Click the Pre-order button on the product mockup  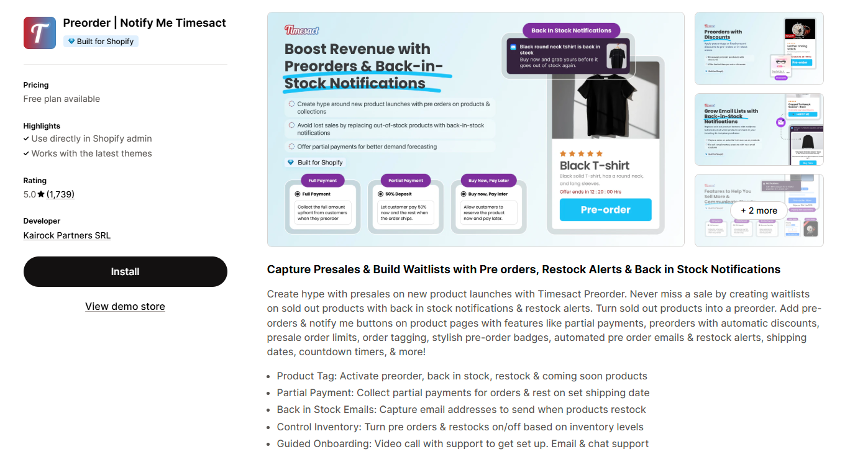[605, 210]
